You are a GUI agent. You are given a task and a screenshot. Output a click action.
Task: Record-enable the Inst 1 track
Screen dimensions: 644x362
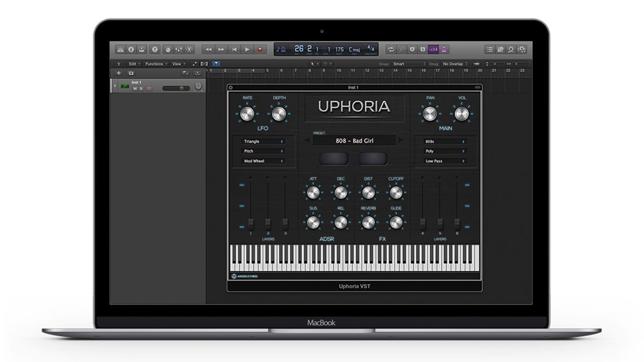149,88
